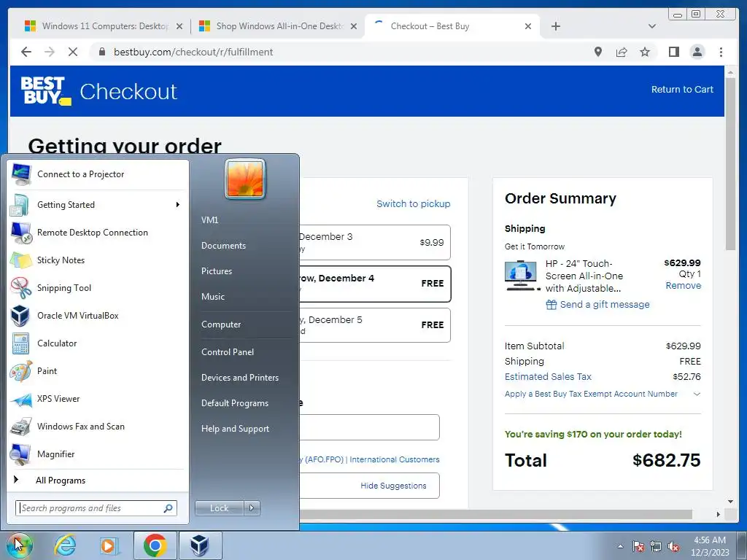Viewport: 747px width, 560px height.
Task: Open Chrome three-dot menu
Action: point(721,52)
